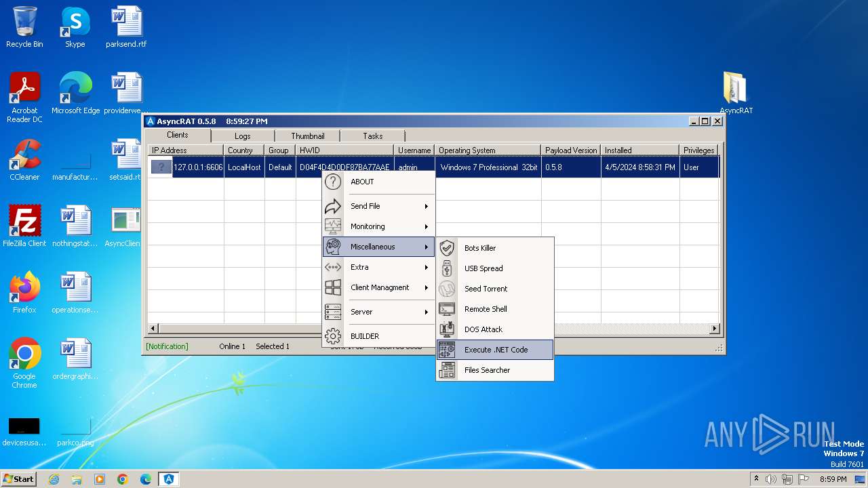Open Google Chrome desktop shortcut
Screen dimensions: 868x488
[x=24, y=363]
